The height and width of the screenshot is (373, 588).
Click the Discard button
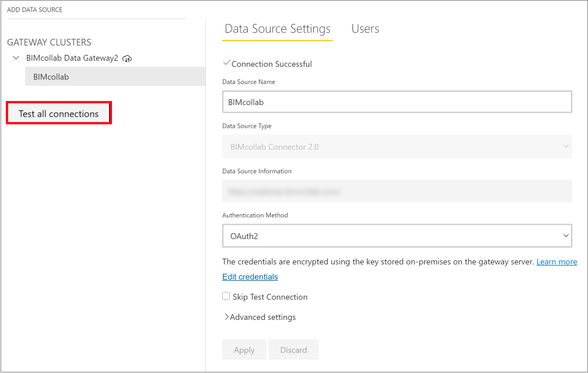(293, 350)
